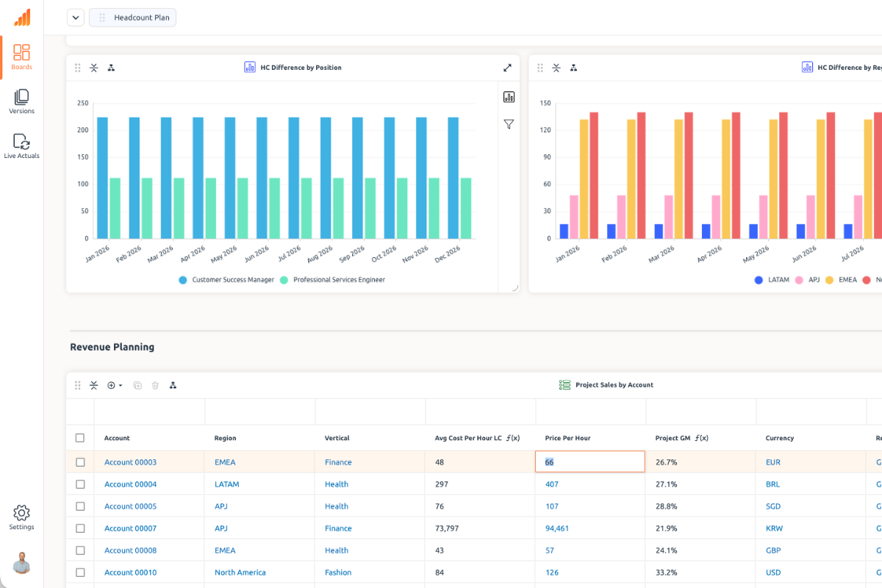Open the Account 00007 link

[x=130, y=528]
